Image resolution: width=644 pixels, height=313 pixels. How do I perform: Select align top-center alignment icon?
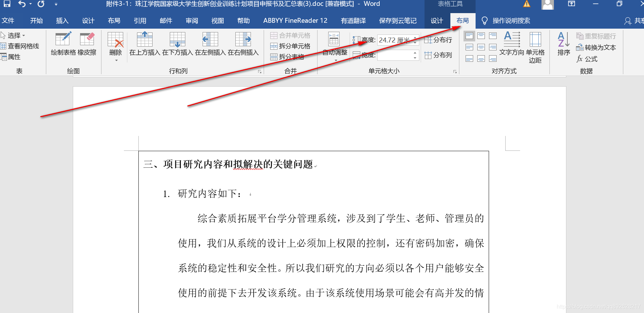point(481,36)
